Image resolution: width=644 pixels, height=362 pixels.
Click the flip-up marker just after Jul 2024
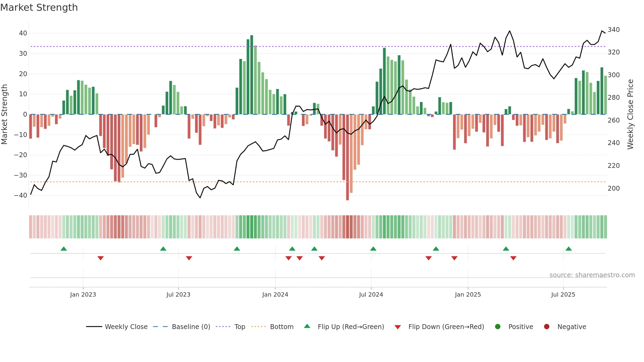click(373, 249)
